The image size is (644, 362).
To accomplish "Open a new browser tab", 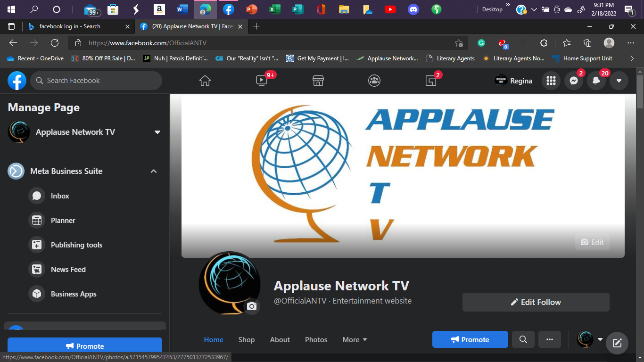I will (256, 26).
